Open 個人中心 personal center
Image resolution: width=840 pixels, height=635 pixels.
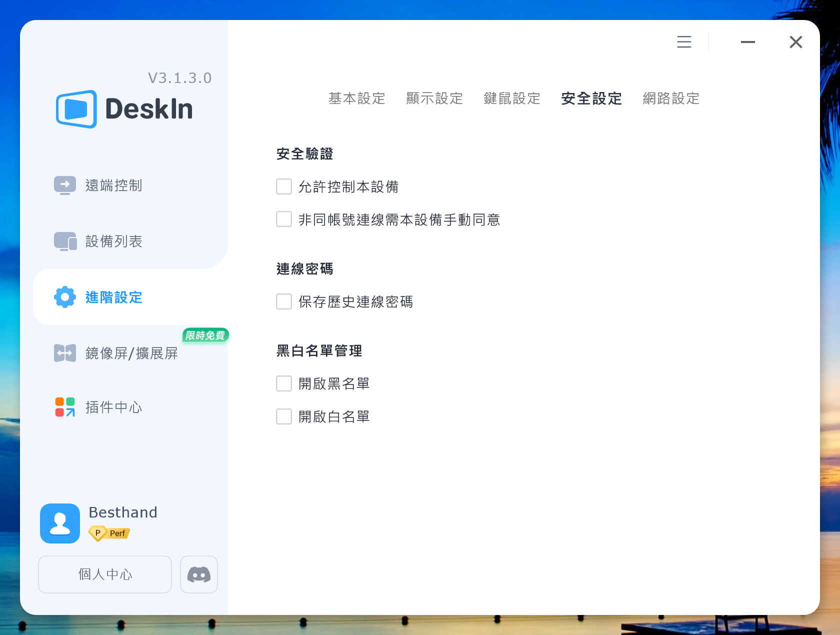(104, 574)
